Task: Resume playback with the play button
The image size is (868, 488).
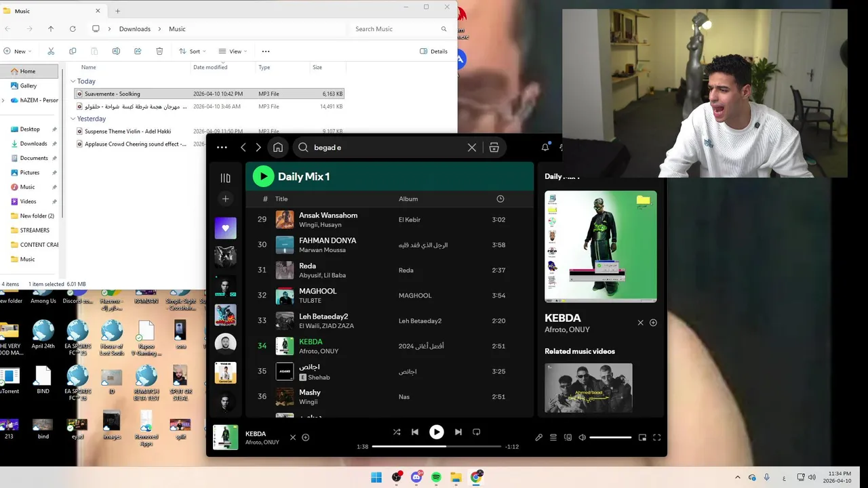Action: pos(437,432)
